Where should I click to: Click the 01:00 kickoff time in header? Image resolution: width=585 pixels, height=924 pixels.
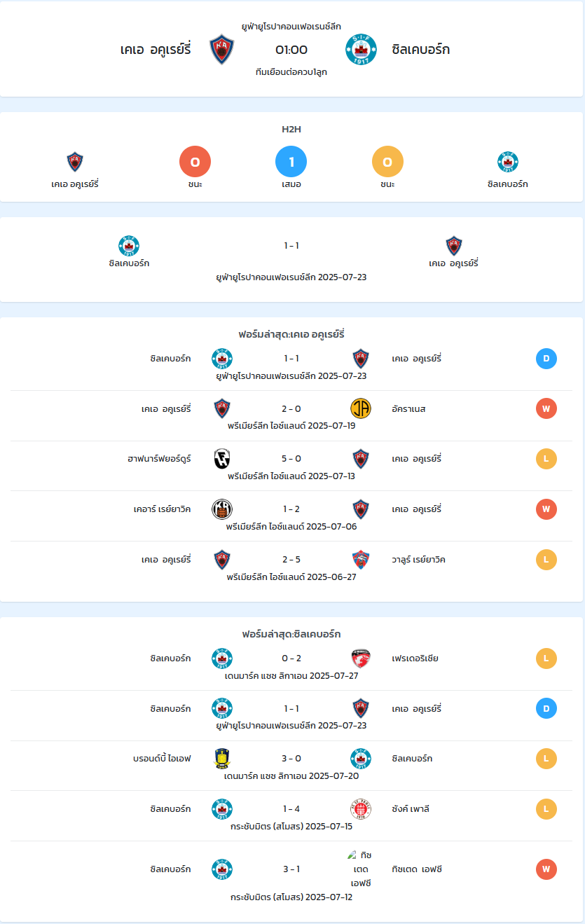point(291,50)
